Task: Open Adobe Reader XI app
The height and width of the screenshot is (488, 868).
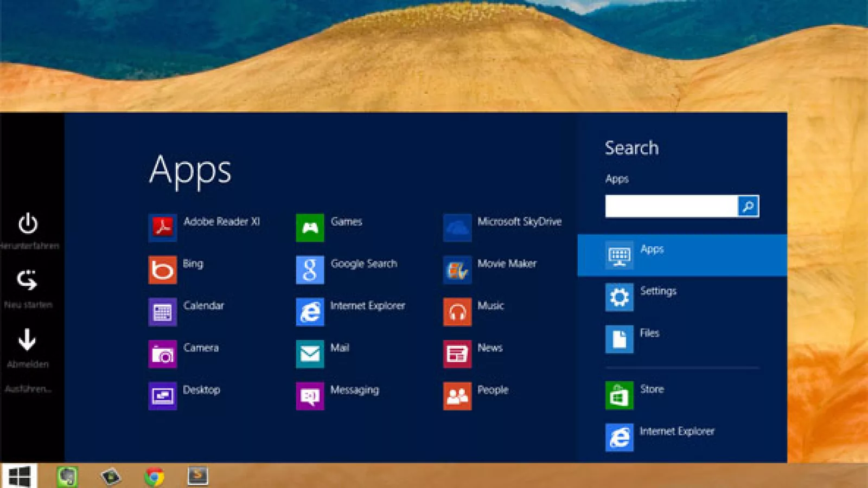Action: (163, 228)
